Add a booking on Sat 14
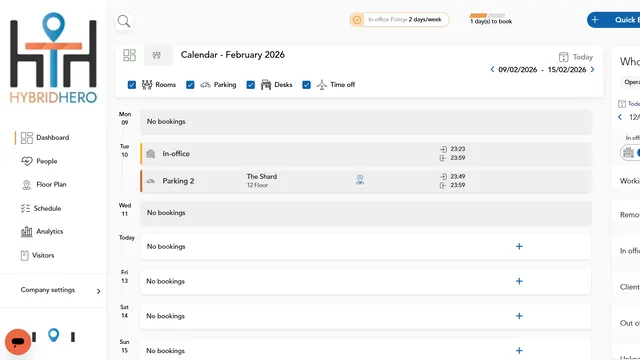Viewport: 640px width, 360px height. point(519,316)
